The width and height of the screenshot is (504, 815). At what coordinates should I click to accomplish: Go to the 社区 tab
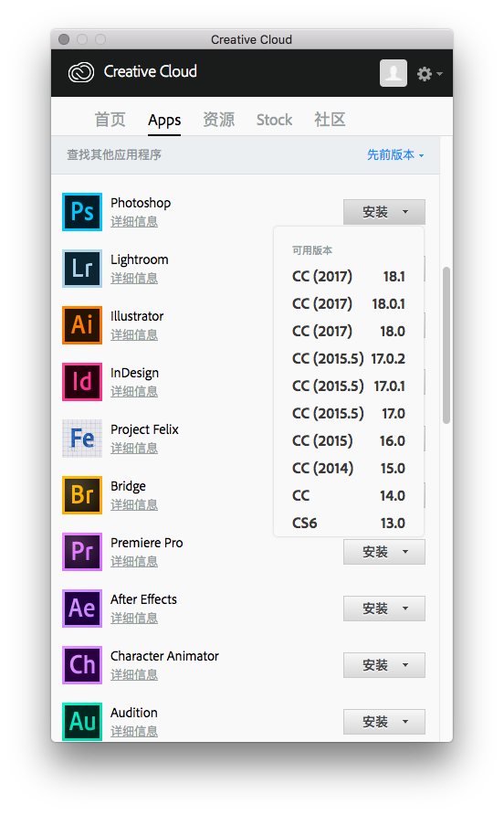point(330,120)
